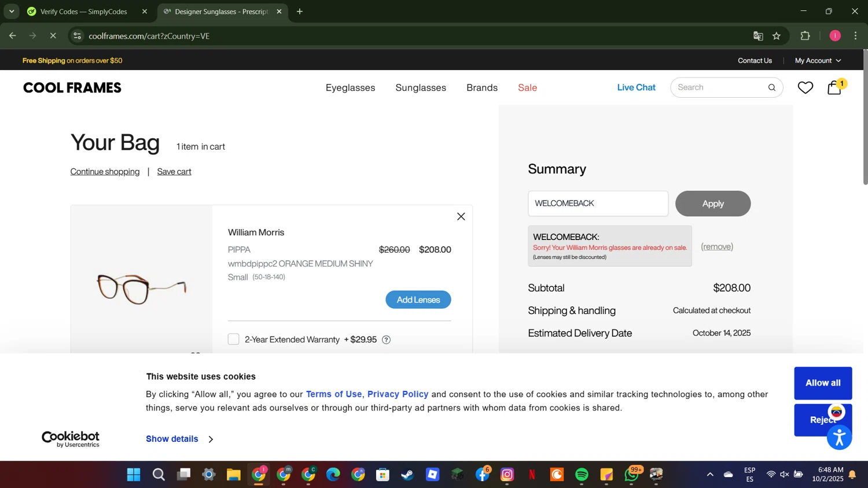
Task: Open Microsoft Edge from the taskbar
Action: click(333, 475)
